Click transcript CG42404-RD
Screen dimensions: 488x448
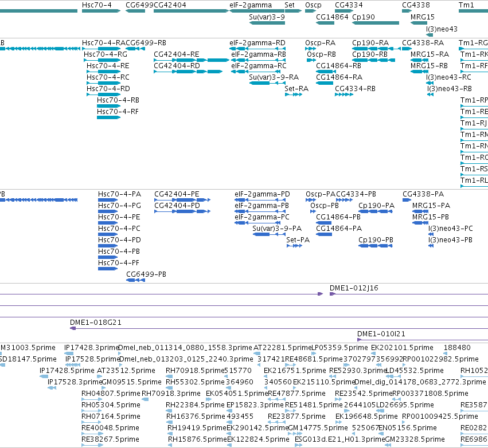[x=188, y=72]
